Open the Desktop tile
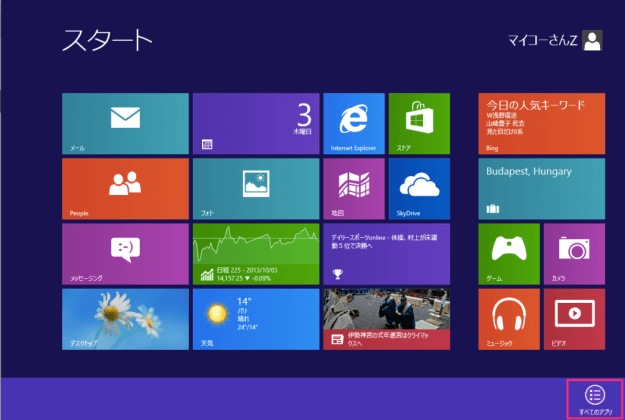Screen dimensions: 625x420 [x=125, y=318]
